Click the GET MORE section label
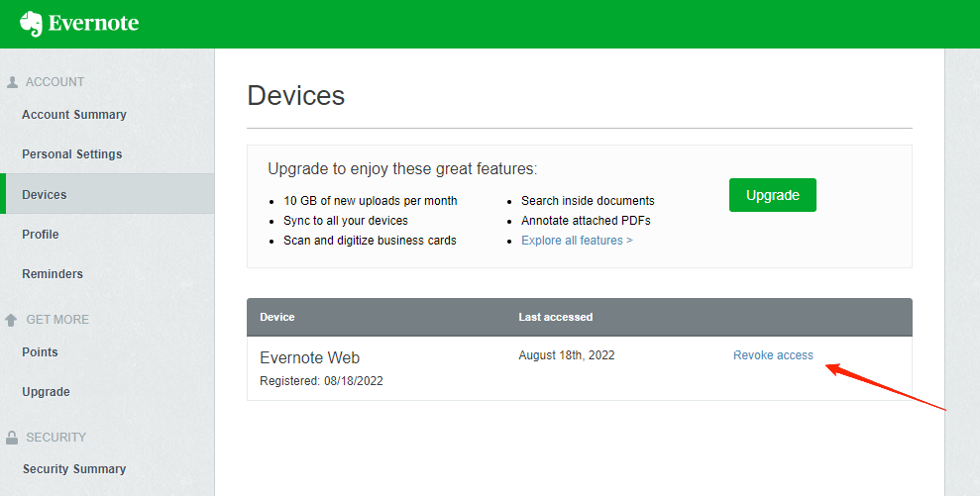The image size is (980, 496). [57, 320]
